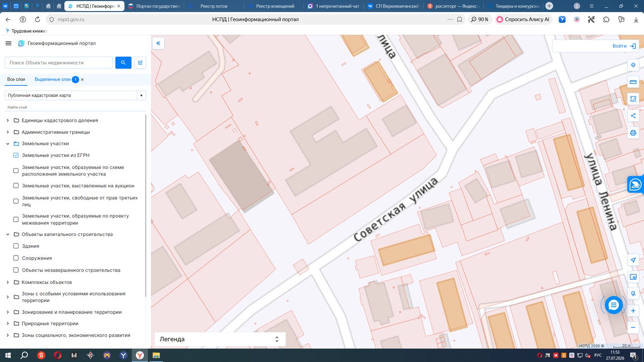Zoom out the map with minus

coord(633,327)
